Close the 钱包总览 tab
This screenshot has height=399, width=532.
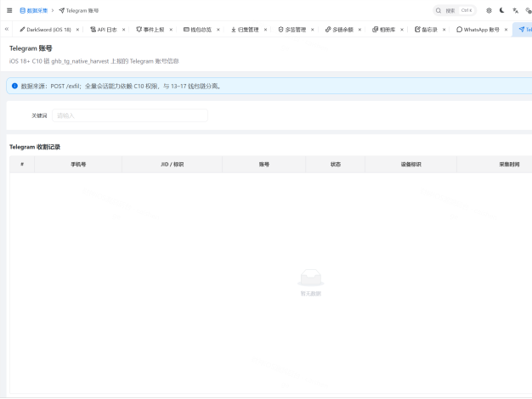(x=218, y=30)
